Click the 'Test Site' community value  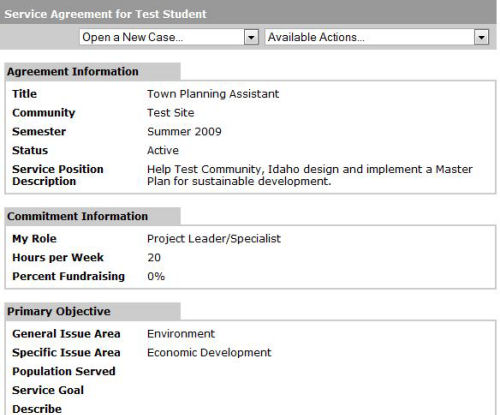(x=171, y=113)
